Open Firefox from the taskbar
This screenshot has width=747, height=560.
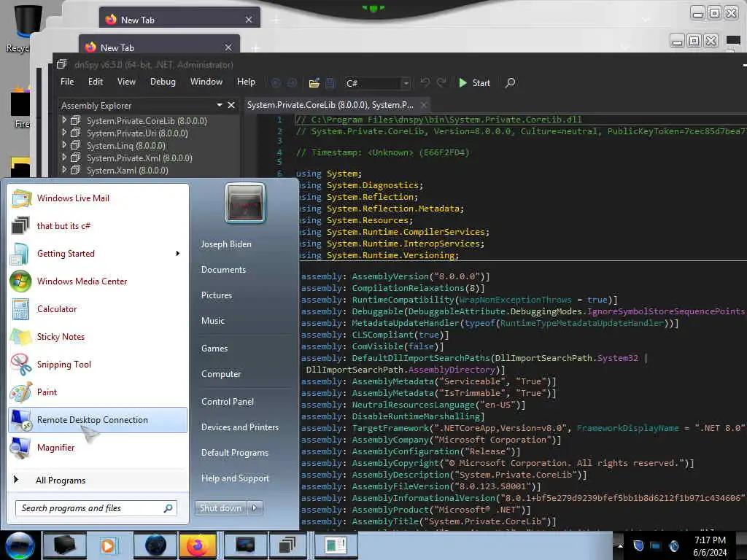point(197,545)
